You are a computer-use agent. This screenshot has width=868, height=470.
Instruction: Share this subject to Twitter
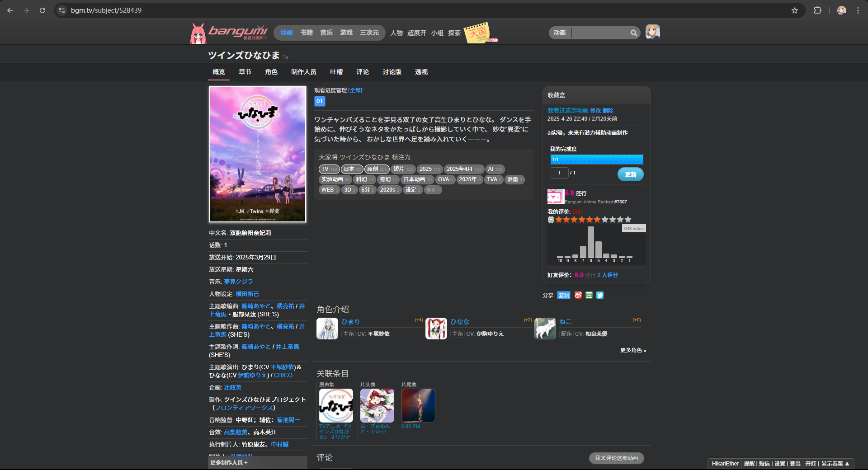tap(599, 295)
